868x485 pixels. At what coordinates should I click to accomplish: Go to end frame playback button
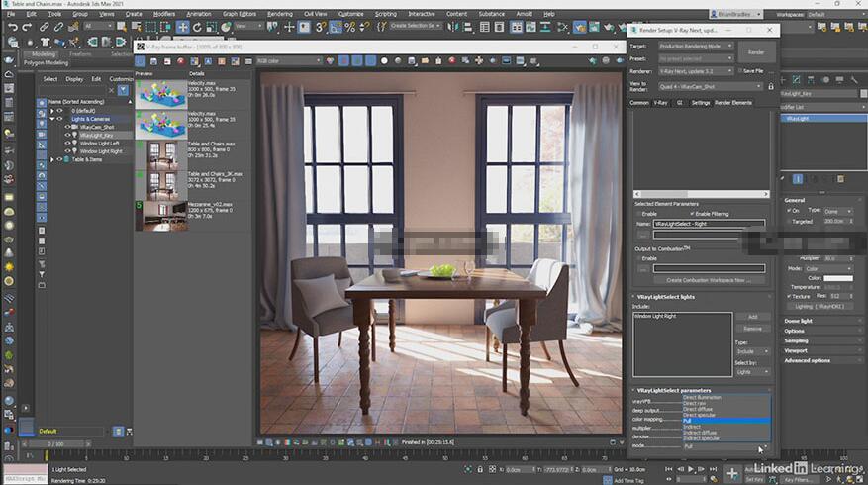click(x=713, y=469)
